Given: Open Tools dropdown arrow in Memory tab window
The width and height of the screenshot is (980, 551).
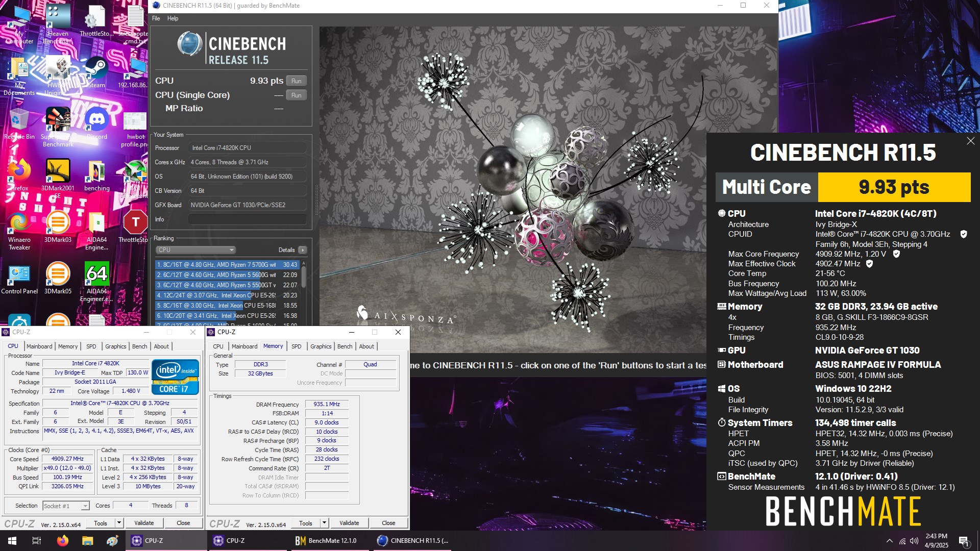Looking at the screenshot, I should point(324,523).
